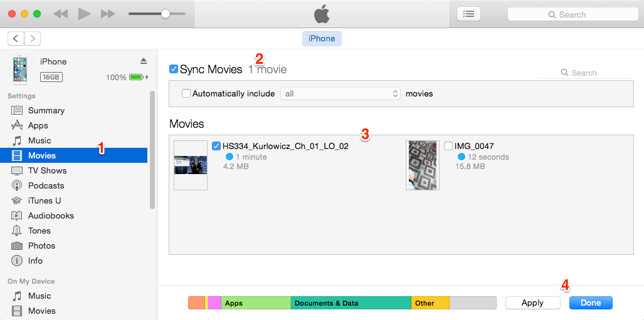The image size is (644, 320).
Task: Click the Documents & Data storage segment
Action: (x=351, y=303)
